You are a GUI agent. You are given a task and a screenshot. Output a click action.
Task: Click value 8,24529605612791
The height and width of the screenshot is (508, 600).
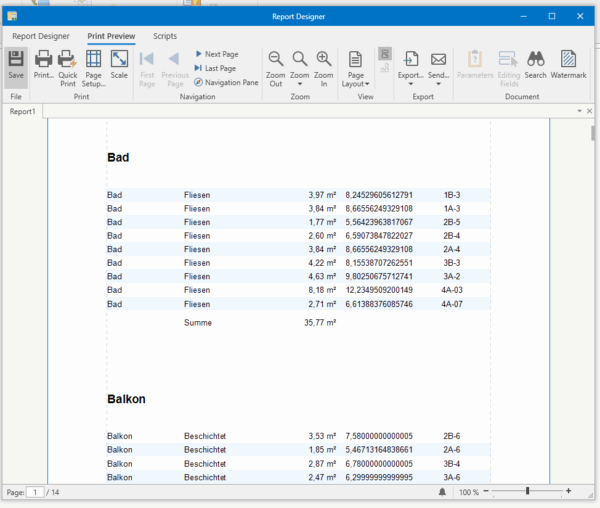click(x=379, y=195)
